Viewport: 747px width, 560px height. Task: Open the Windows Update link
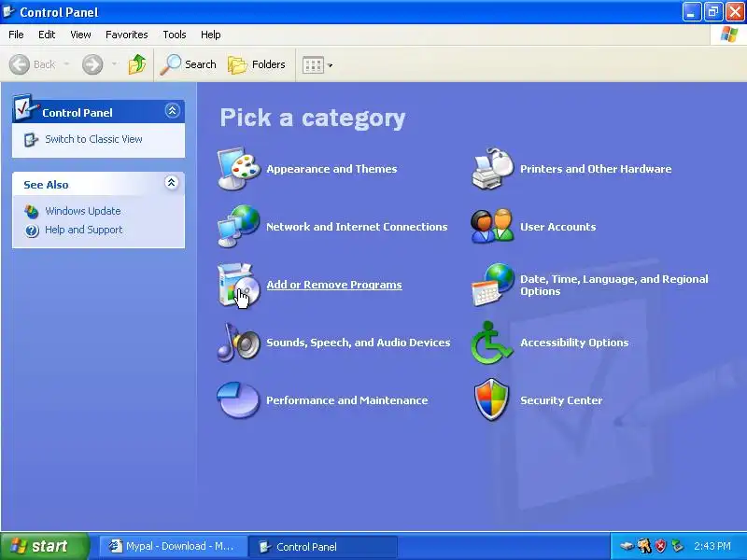pyautogui.click(x=83, y=211)
